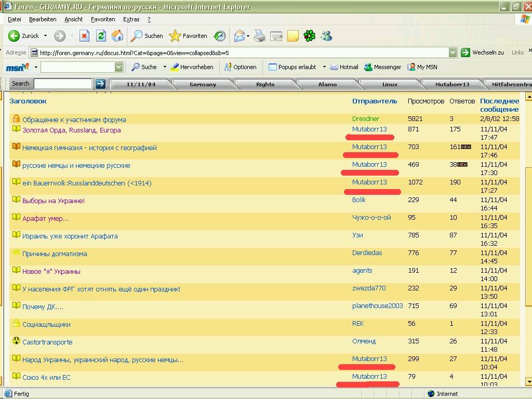Open the Extras menu
This screenshot has width=532, height=399.
(x=131, y=19)
